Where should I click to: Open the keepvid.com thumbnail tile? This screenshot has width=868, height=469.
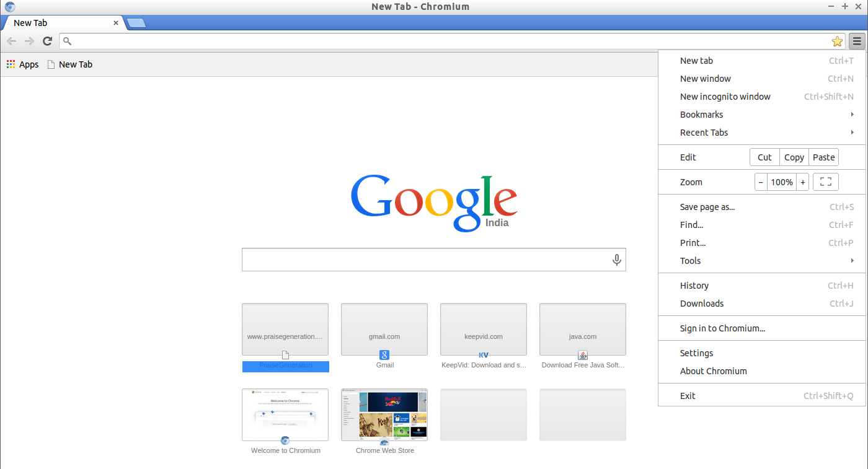[484, 329]
